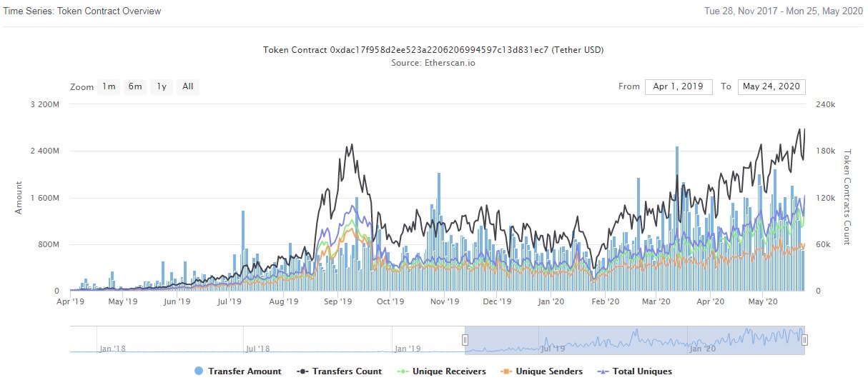Image resolution: width=868 pixels, height=390 pixels.
Task: Click the From date field
Action: click(679, 86)
